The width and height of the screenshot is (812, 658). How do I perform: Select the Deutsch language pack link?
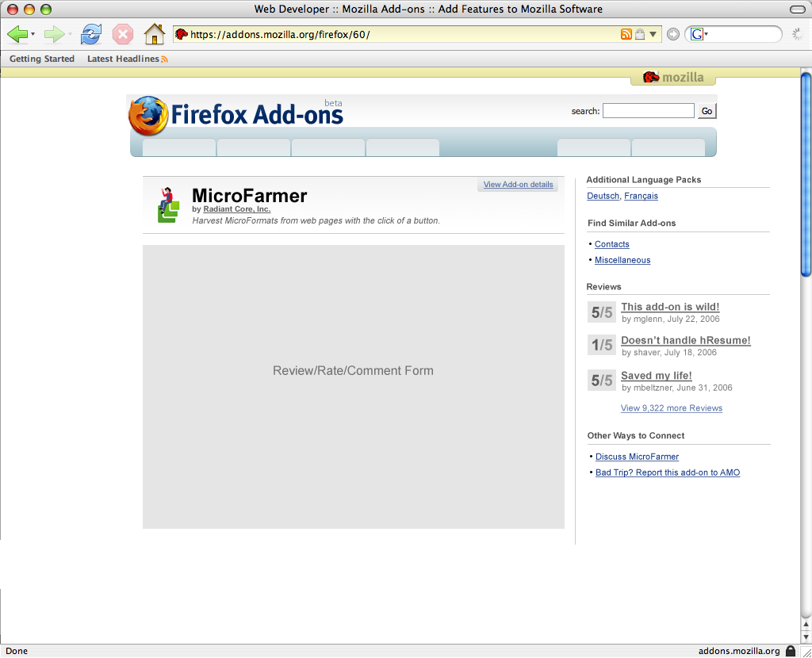[603, 196]
